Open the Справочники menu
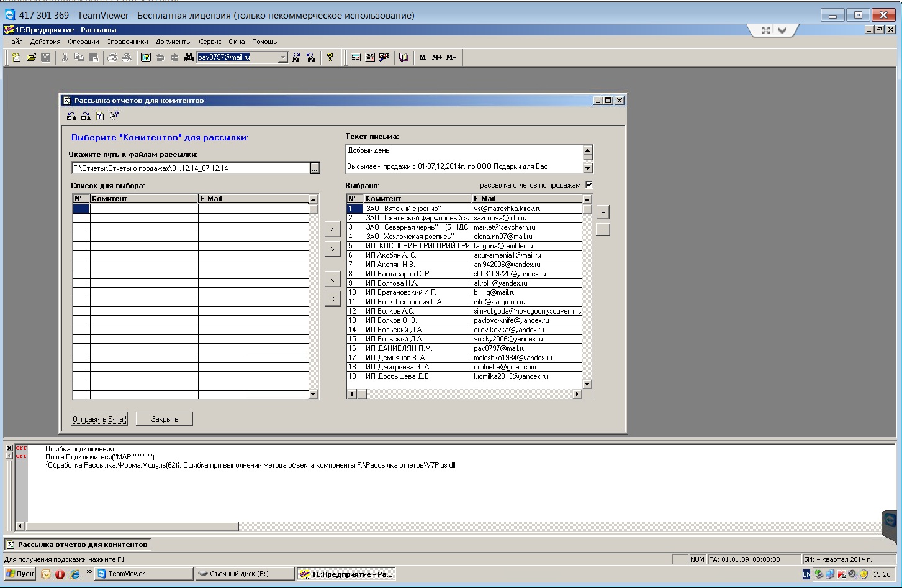This screenshot has height=588, width=902. coord(127,42)
